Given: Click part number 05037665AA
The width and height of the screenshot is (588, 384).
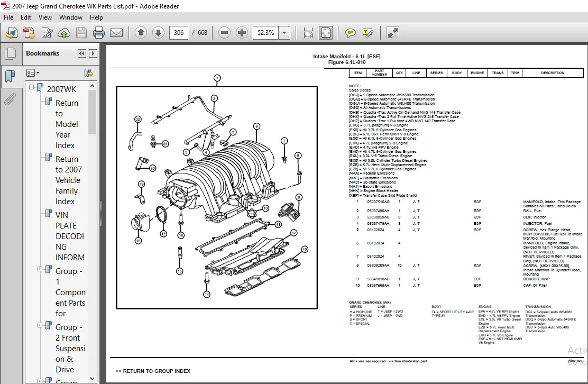Looking at the screenshot, I should [378, 286].
